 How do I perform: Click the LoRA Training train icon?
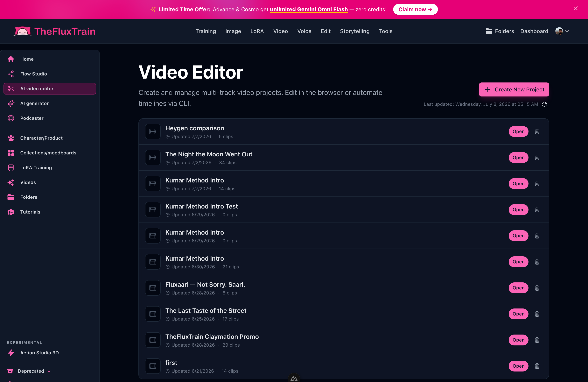pyautogui.click(x=11, y=167)
